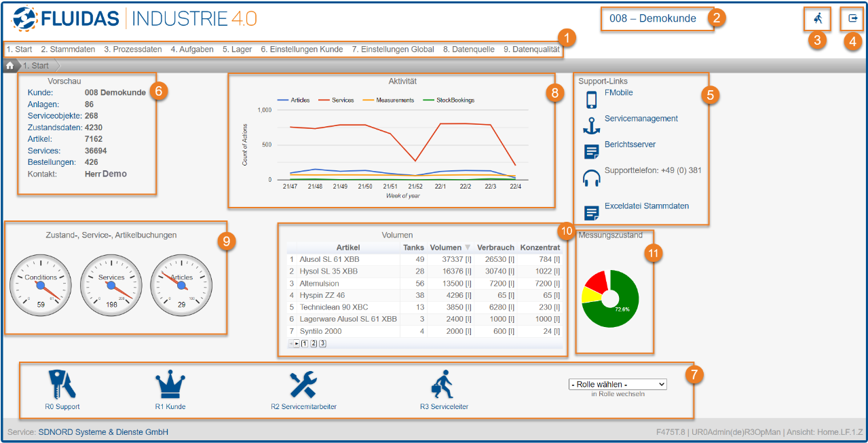Open the Rolle wählen dropdown
The image size is (868, 443).
[617, 384]
